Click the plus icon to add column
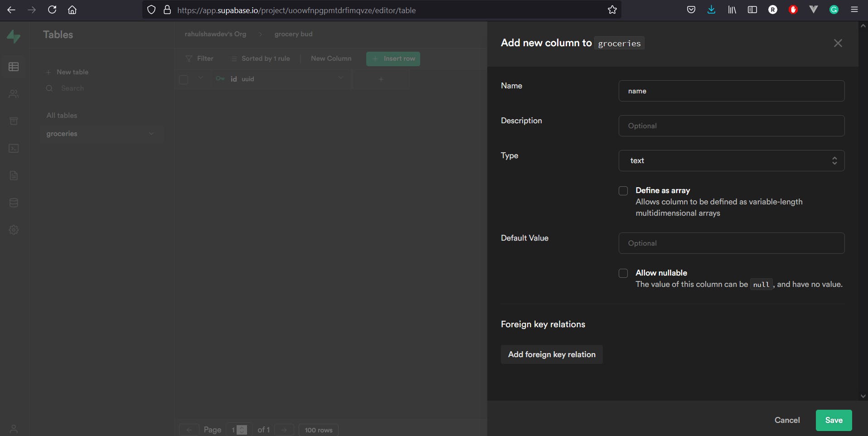 coord(381,79)
